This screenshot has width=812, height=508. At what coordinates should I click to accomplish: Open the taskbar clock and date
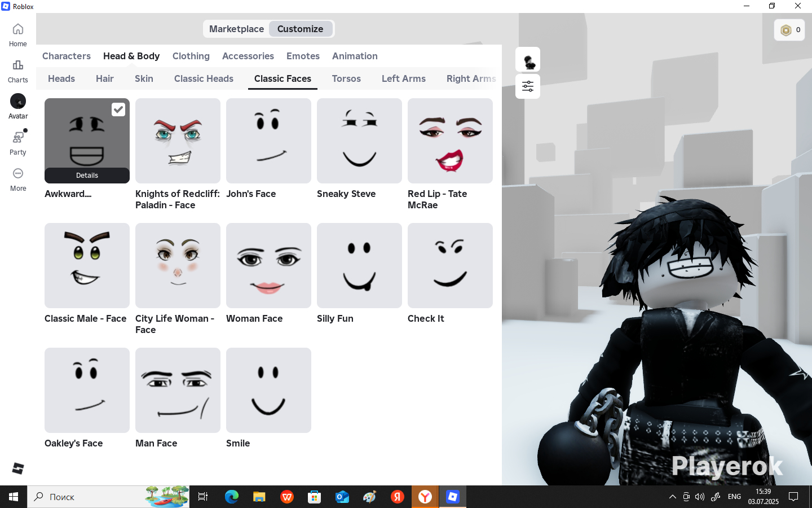click(x=764, y=497)
